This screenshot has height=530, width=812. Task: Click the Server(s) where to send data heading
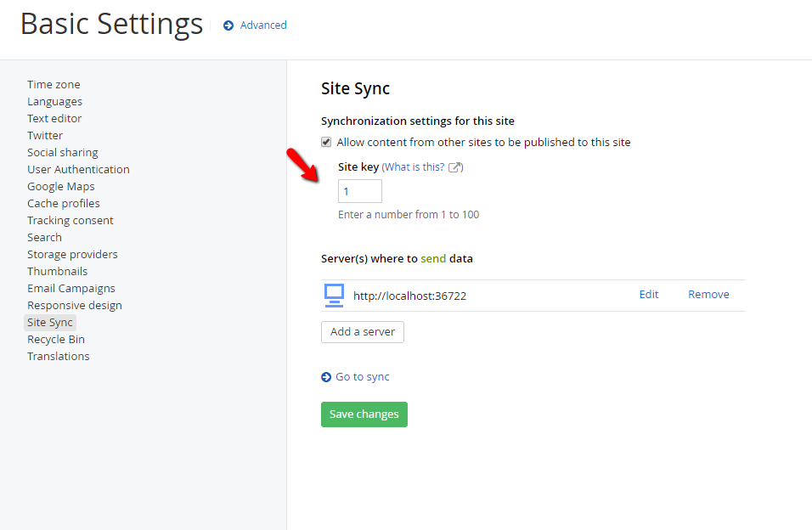[397, 258]
